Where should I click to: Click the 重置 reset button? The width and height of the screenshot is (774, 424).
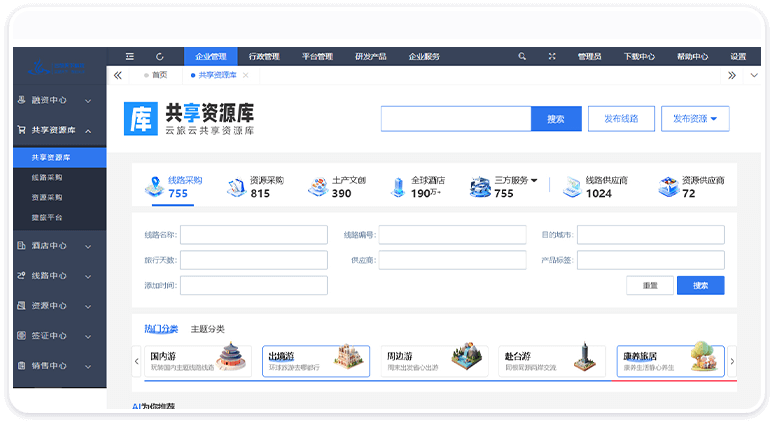coord(650,285)
